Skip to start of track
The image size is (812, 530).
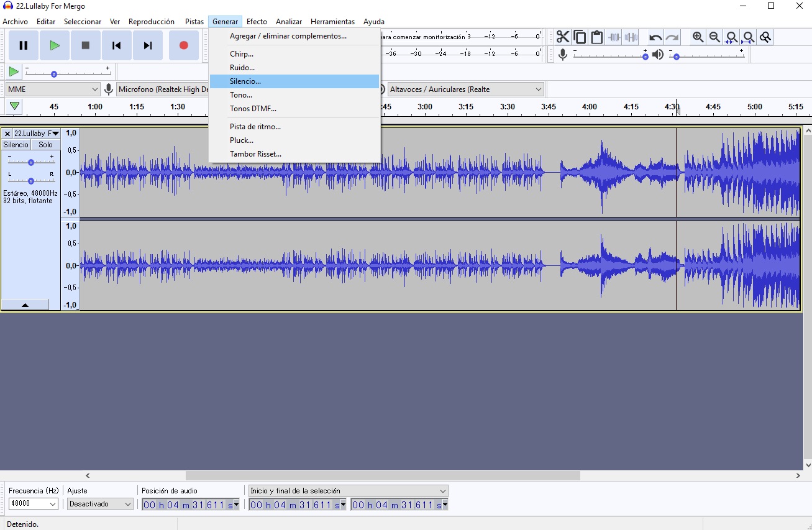[116, 45]
